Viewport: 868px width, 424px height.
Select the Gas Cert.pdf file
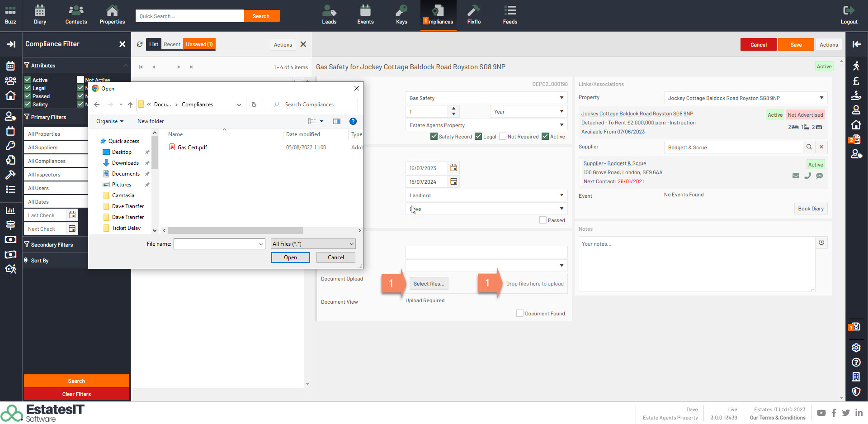coord(192,148)
